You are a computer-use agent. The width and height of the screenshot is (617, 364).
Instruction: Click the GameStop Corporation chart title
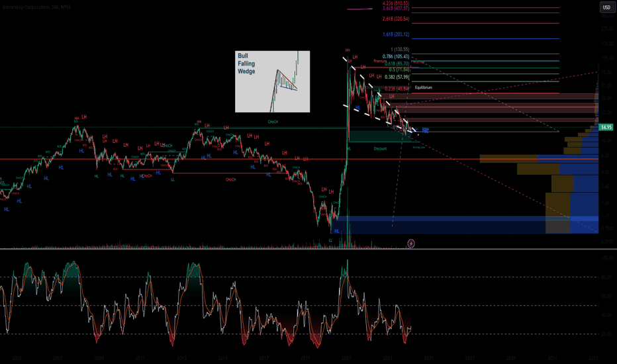(x=37, y=7)
